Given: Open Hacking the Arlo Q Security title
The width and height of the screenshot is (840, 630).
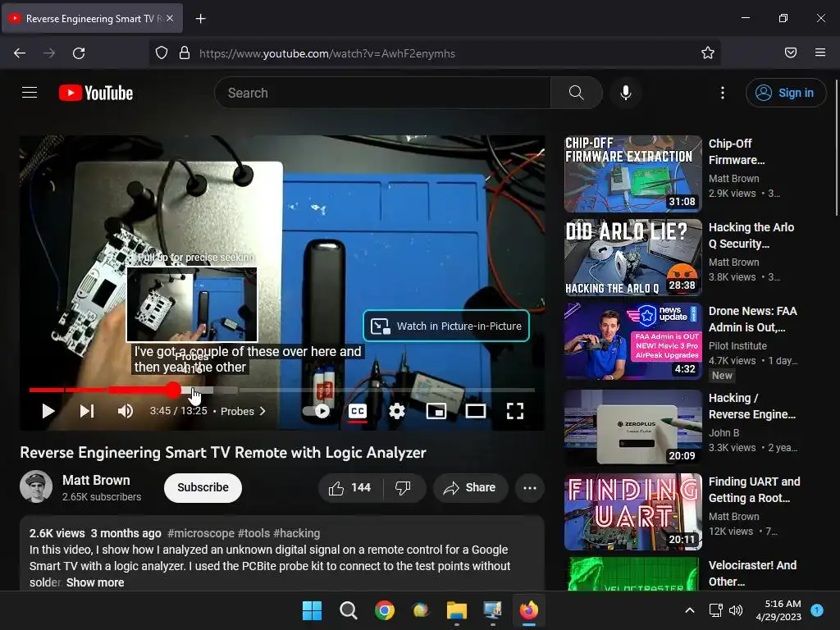Looking at the screenshot, I should (751, 235).
